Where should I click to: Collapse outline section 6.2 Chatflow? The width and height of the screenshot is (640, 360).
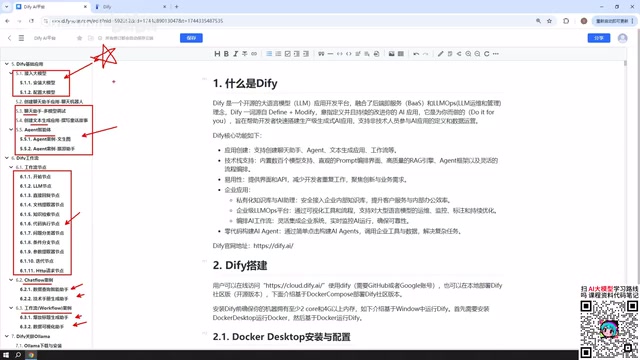click(x=11, y=280)
